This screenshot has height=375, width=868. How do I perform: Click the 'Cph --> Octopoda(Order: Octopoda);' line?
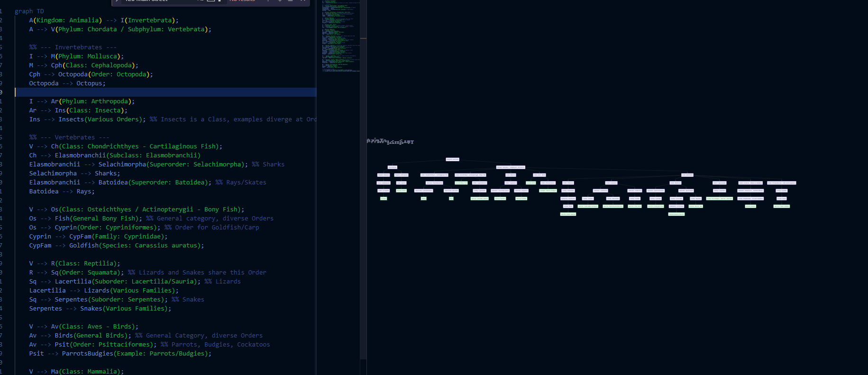click(x=91, y=74)
